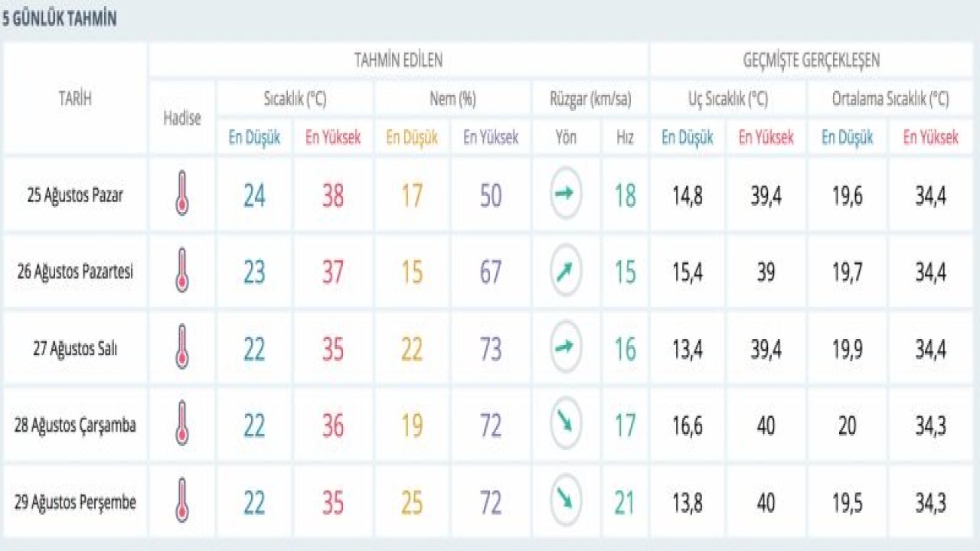Viewport: 980px width, 551px height.
Task: Click the Hadise column header
Action: [182, 118]
